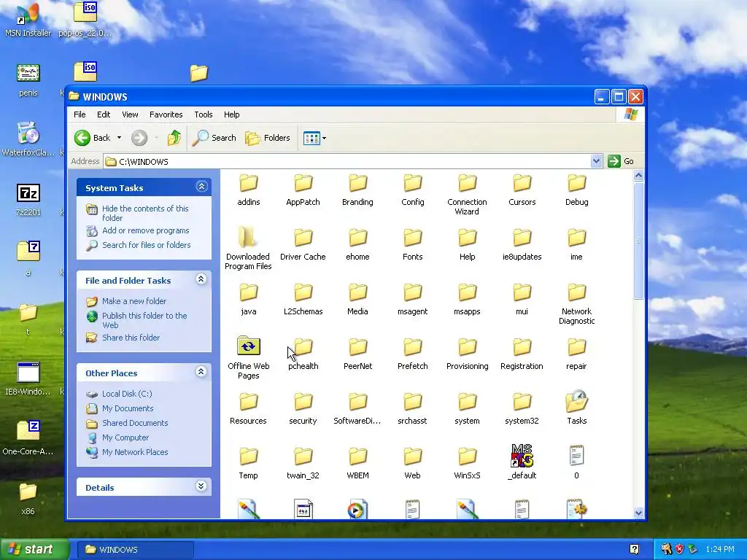The height and width of the screenshot is (560, 747).
Task: Click the scrollbar down arrow
Action: pos(638,513)
